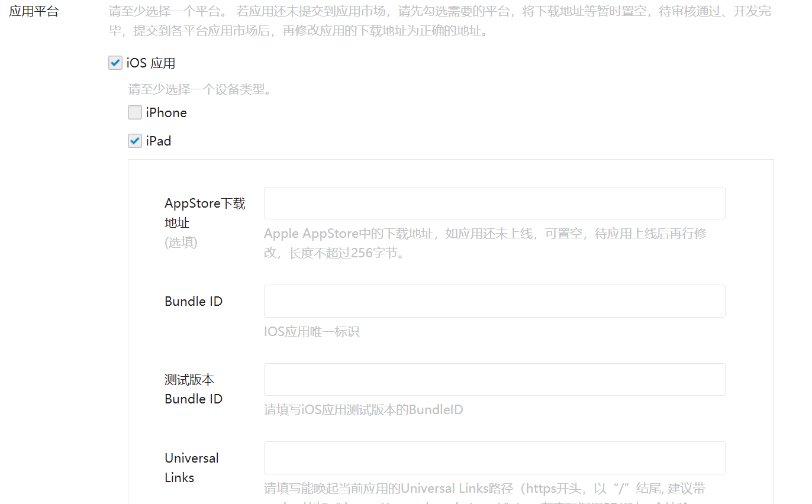Uncheck the iOS 应用 checkbox
Viewport: 812px width, 504px height.
point(115,63)
